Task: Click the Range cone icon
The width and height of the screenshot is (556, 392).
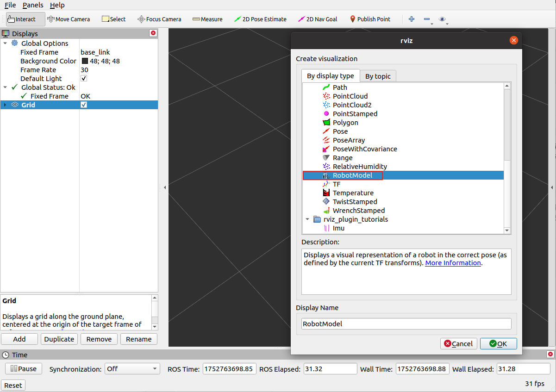Action: pyautogui.click(x=326, y=157)
